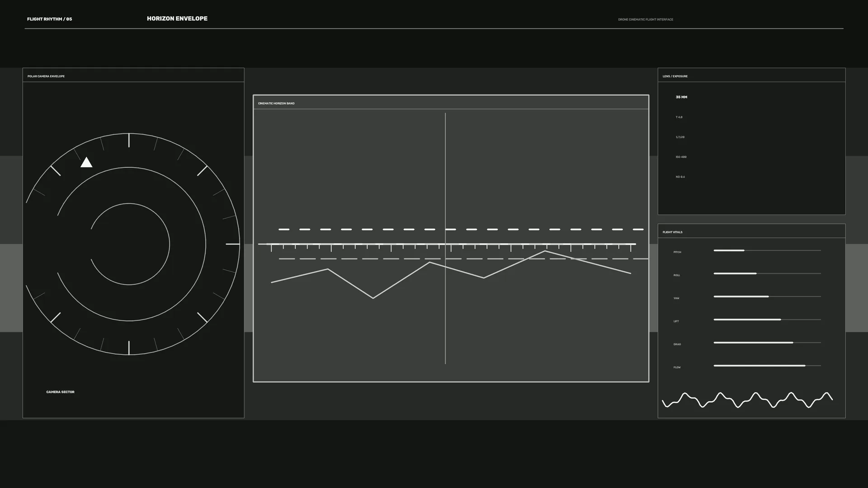
Task: Click the ROLL slider bar
Action: (767, 273)
